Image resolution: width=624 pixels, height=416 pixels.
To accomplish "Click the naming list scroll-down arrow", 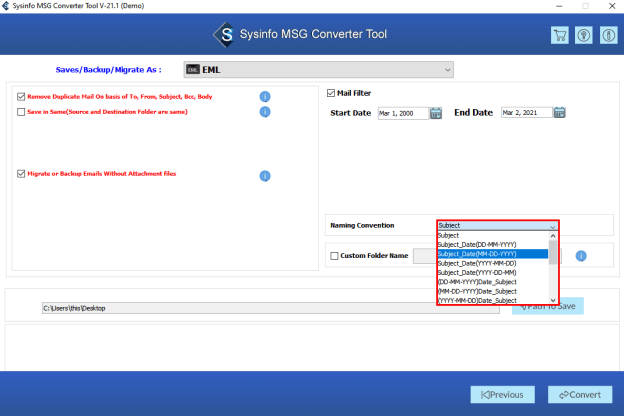I will pos(553,300).
